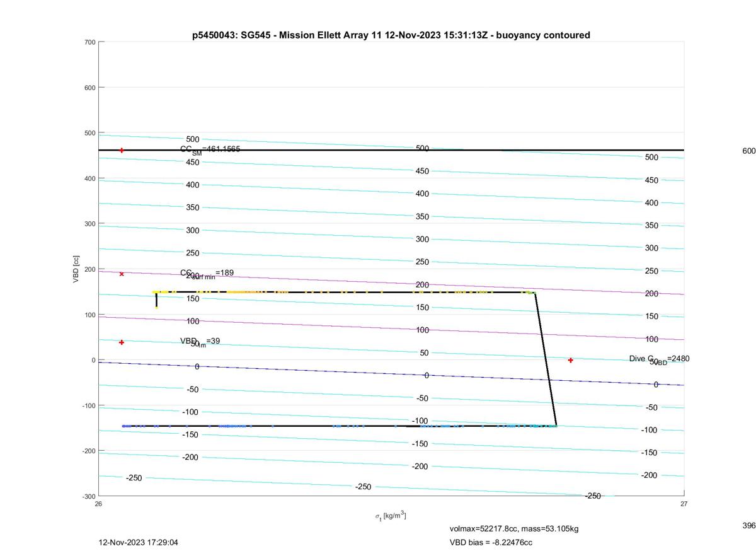Click the plot title mentioning SG545 Mission Ellett Array
This screenshot has width=756, height=558.
coord(391,35)
